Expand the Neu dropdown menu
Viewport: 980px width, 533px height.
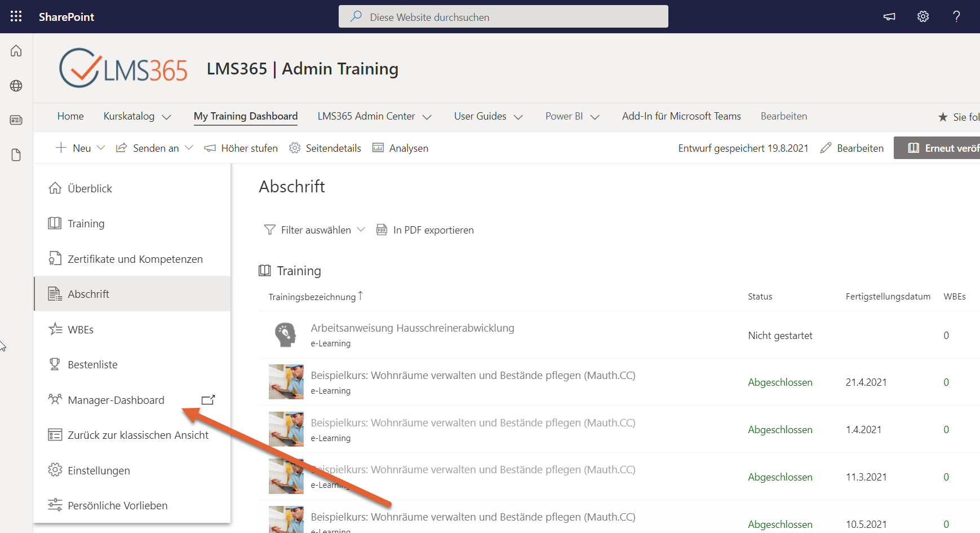pos(79,148)
